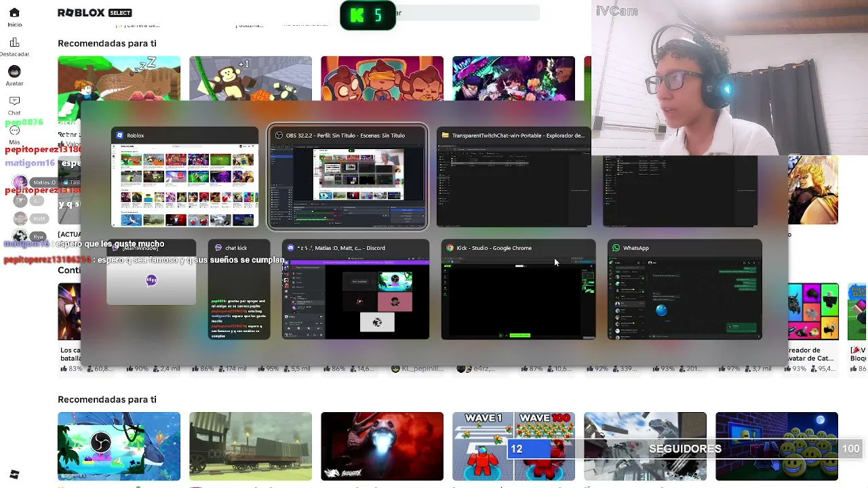Click the Roblox search bar
The width and height of the screenshot is (868, 488).
pyautogui.click(x=468, y=13)
